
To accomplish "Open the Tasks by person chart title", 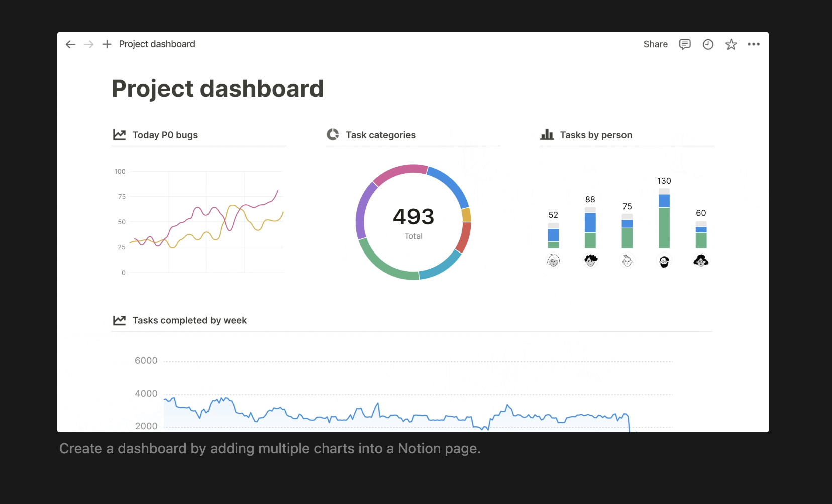I will pos(596,135).
